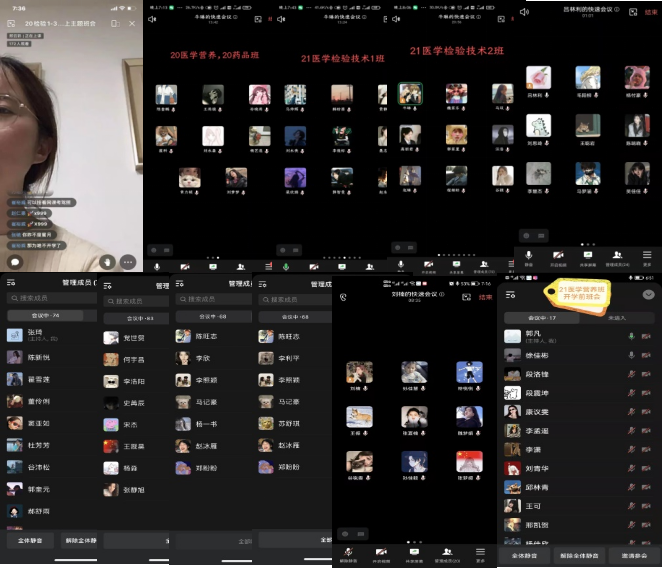This screenshot has width=662, height=569.
Task: Open 更多 menu in 刘锦's meeting toolbar
Action: (480, 552)
